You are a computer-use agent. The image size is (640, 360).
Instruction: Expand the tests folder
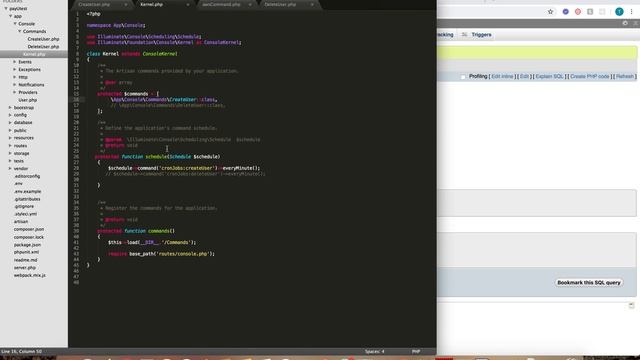click(x=10, y=161)
